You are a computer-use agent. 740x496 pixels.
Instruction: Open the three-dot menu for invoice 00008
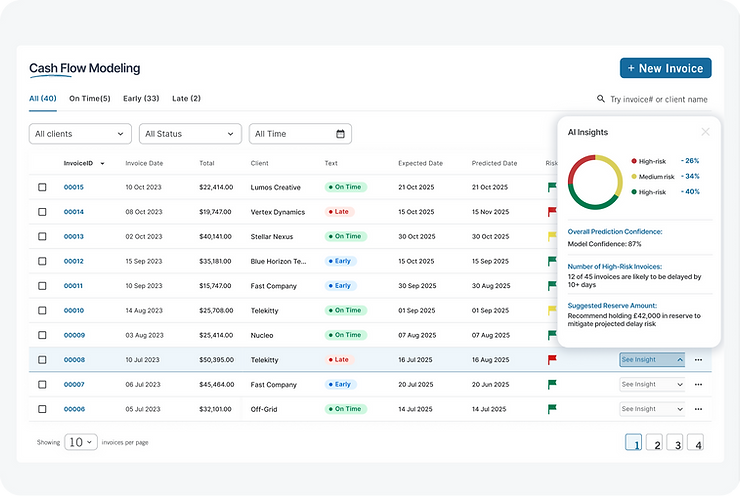click(x=698, y=360)
